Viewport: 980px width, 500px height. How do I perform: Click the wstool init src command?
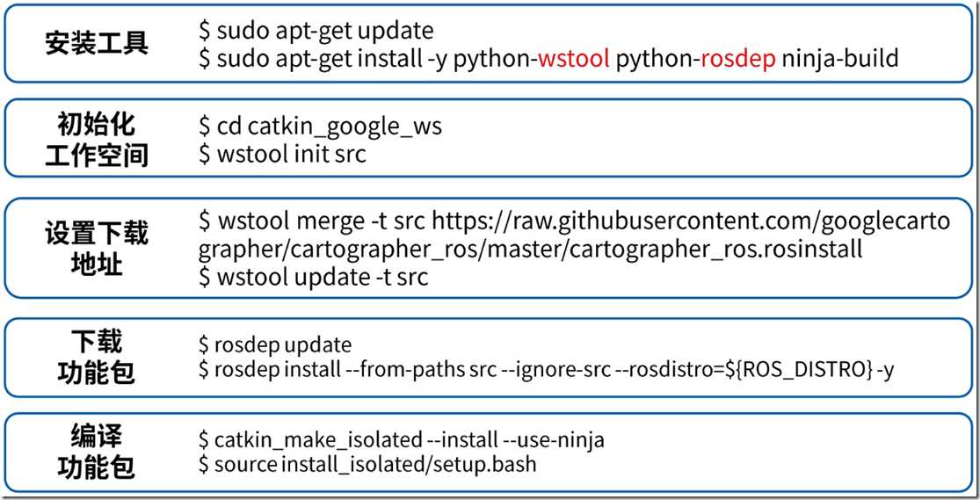pos(282,154)
